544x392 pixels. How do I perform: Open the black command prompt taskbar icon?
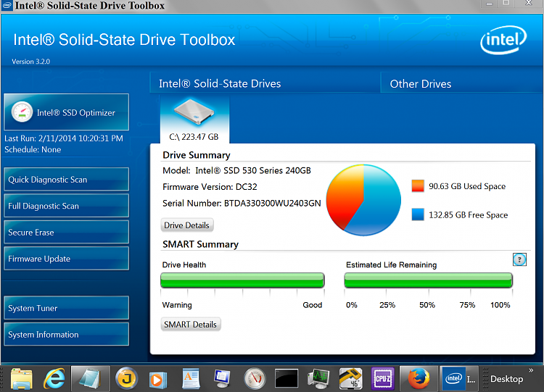[287, 378]
